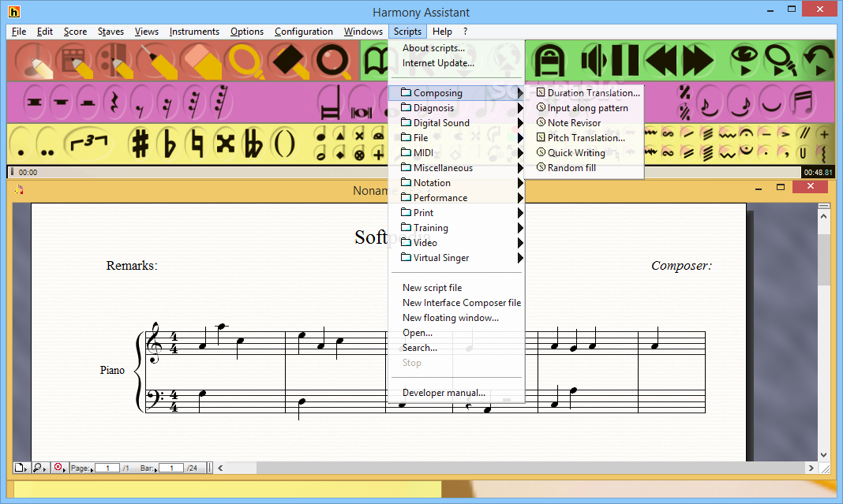
Task: Select the parentheses accidental symbol
Action: pos(284,144)
